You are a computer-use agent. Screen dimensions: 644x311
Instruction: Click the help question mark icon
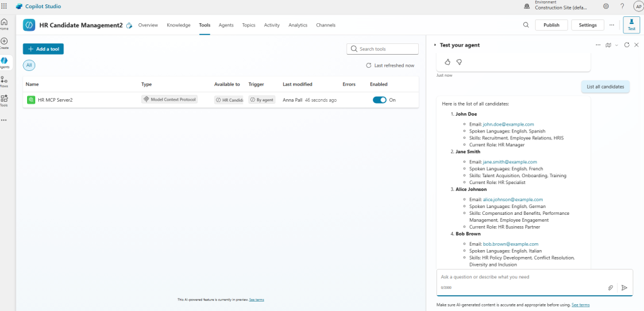click(x=622, y=6)
